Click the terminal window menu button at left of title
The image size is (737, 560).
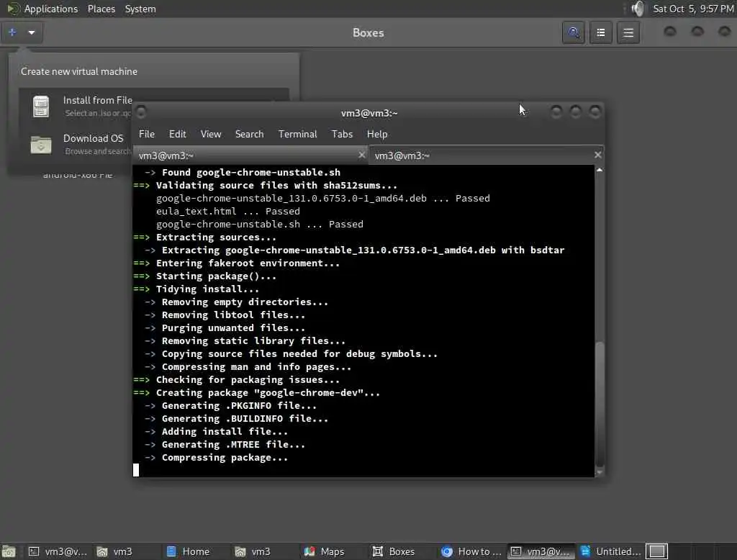(x=141, y=112)
